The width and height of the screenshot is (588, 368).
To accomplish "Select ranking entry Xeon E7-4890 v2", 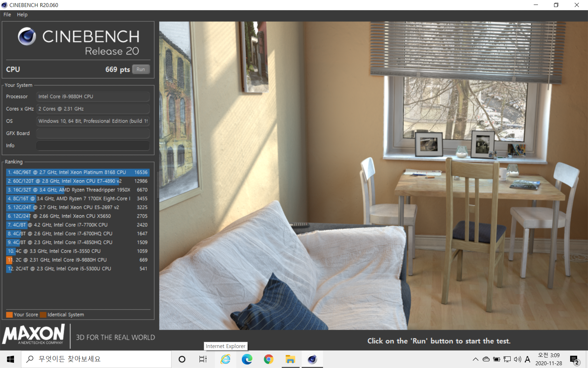I will point(78,181).
